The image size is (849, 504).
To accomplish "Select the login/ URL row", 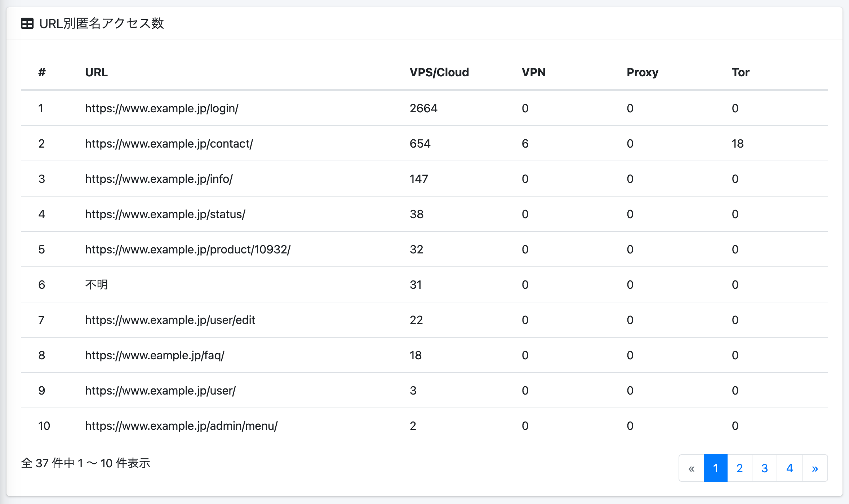I will [162, 108].
